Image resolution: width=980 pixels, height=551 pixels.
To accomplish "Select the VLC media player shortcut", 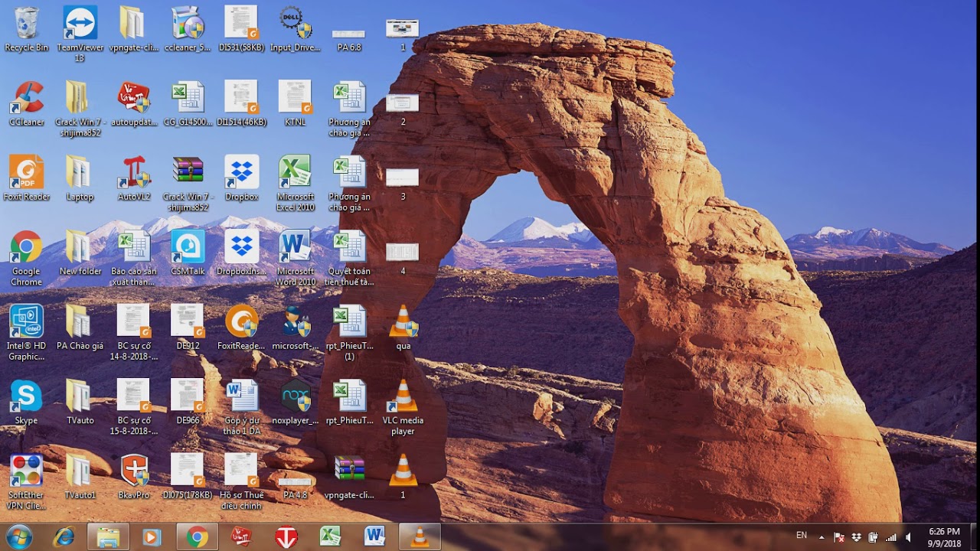I will [x=403, y=407].
